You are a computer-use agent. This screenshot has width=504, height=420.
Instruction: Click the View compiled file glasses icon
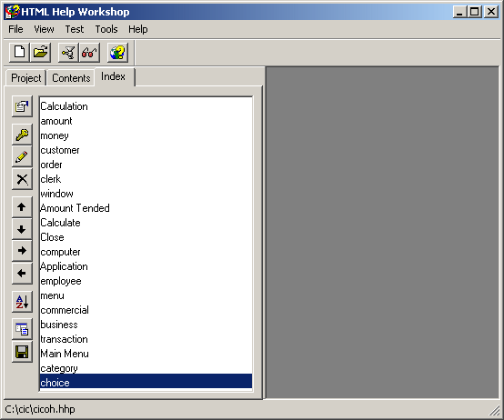coord(89,53)
